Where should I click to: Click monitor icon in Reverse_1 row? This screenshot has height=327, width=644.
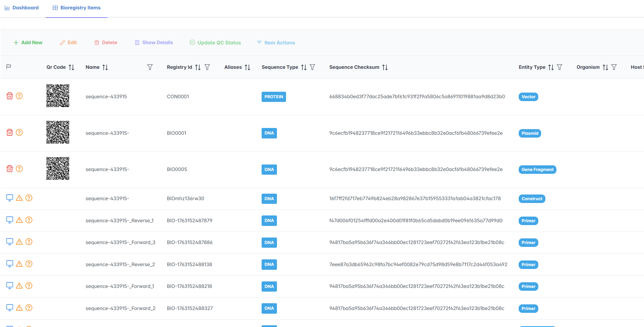[10, 220]
